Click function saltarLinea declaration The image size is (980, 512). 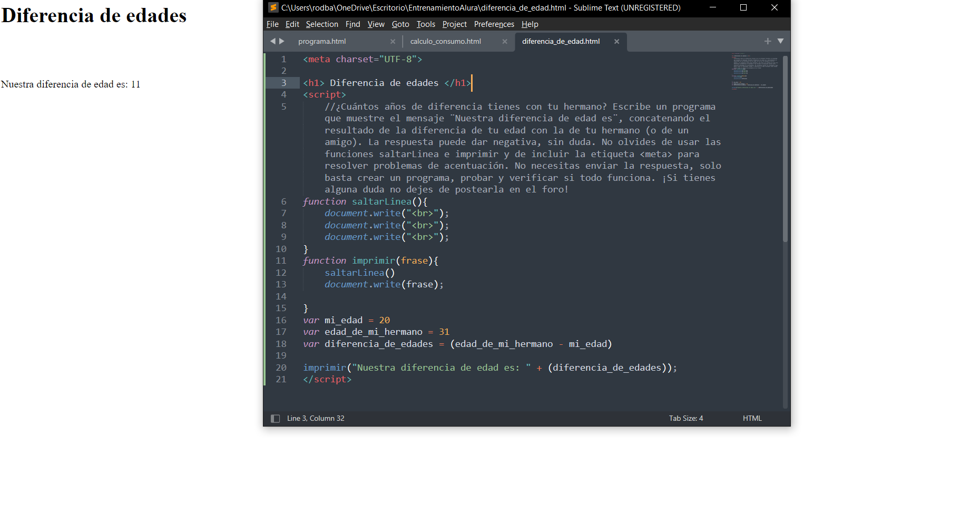[x=366, y=201]
